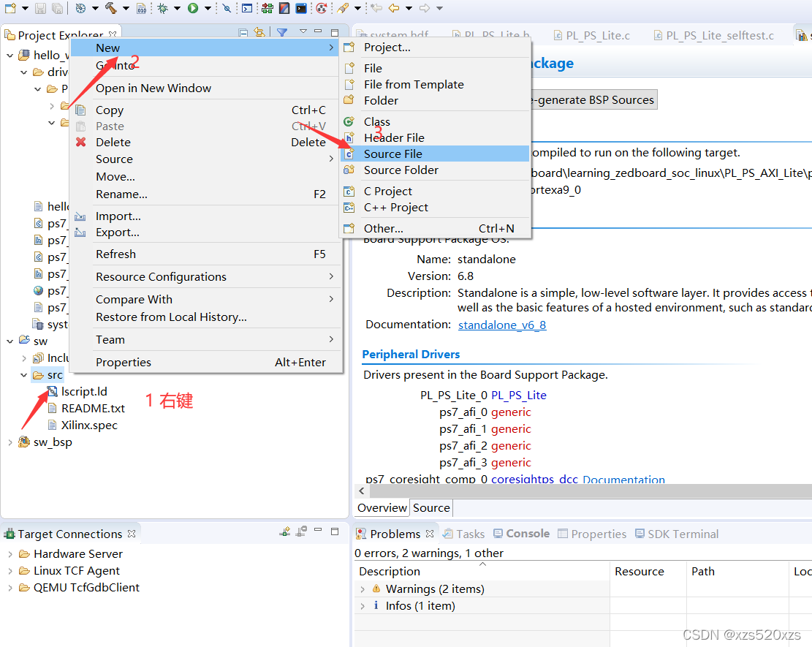The image size is (812, 647).
Task: Choose Header File in the New submenu
Action: (435, 137)
